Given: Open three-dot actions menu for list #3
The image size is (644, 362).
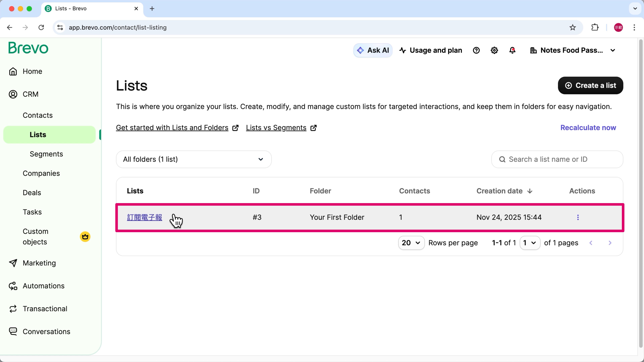Looking at the screenshot, I should point(578,217).
